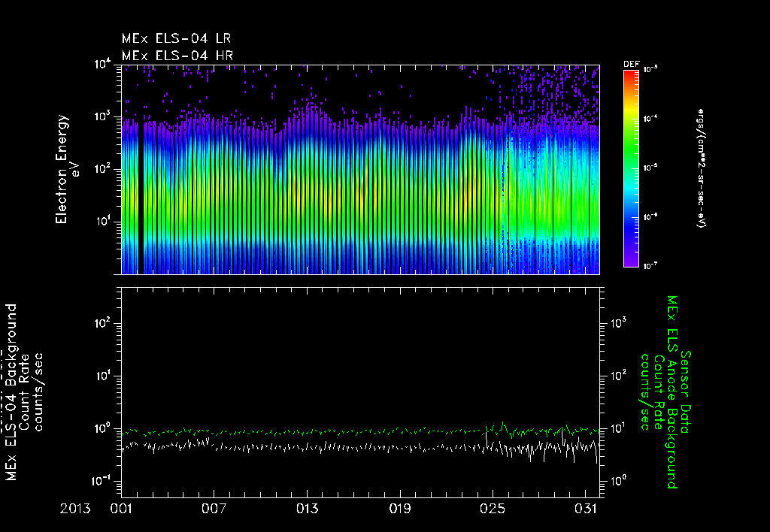Click the 'Electron Energy' axis label
The width and height of the screenshot is (770, 532).
pyautogui.click(x=62, y=169)
